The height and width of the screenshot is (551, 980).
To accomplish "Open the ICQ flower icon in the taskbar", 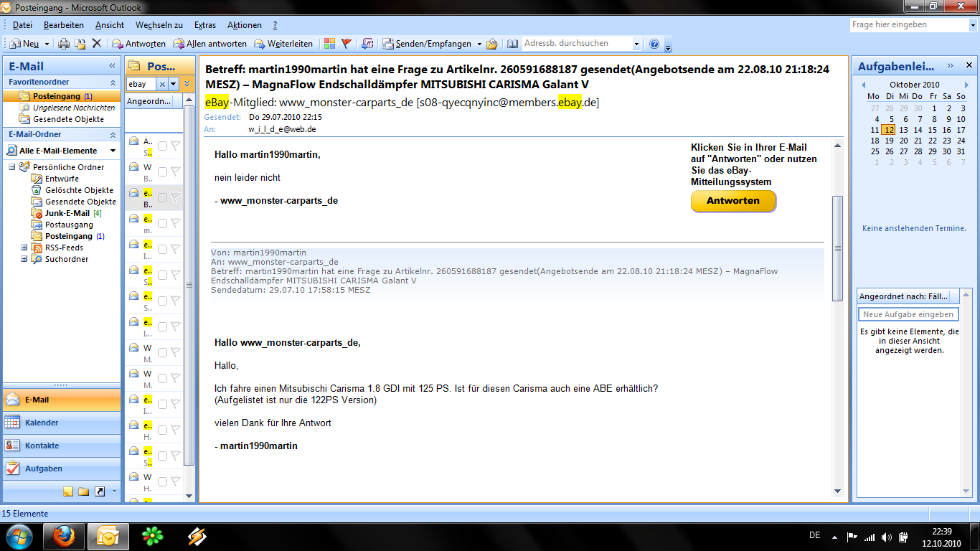I will point(152,536).
